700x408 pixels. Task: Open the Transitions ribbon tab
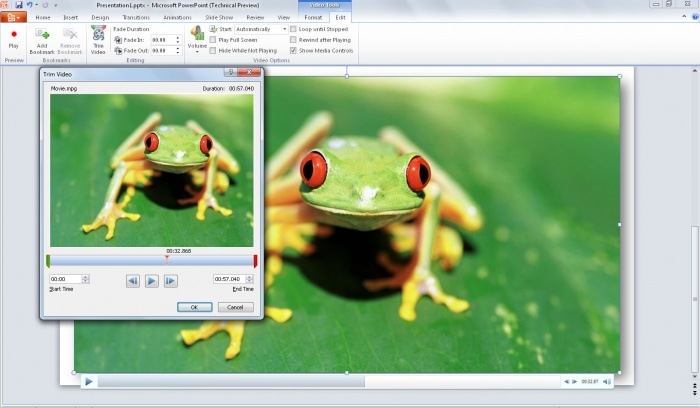point(136,17)
